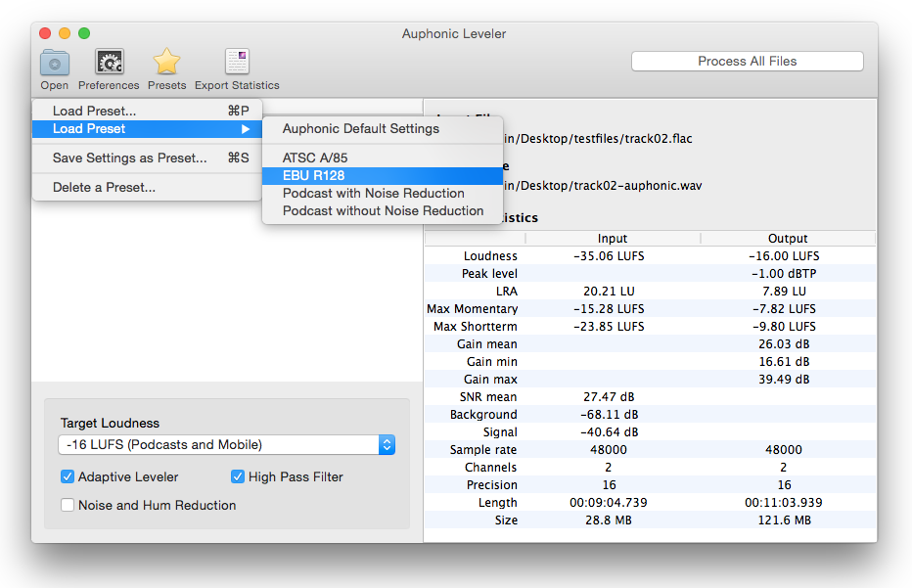Choose Load Preset… menu entry
Screen dimensions: 912x588
(147, 111)
